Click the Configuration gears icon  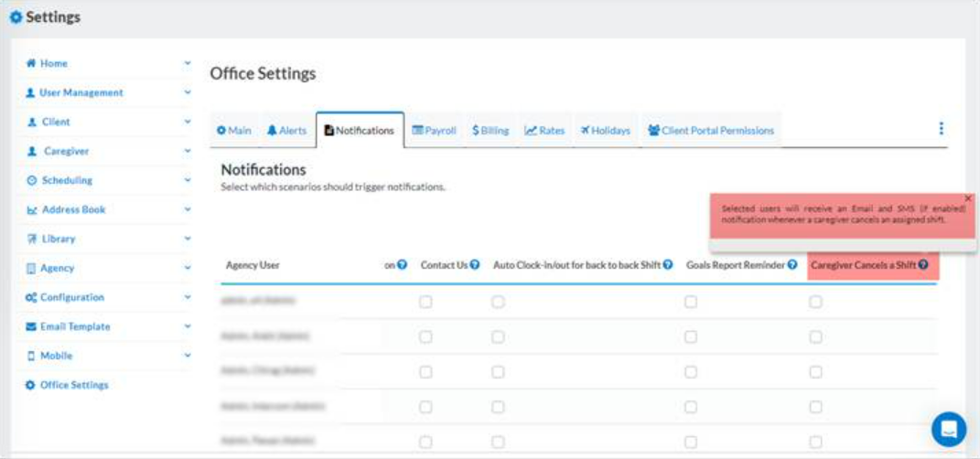(30, 298)
